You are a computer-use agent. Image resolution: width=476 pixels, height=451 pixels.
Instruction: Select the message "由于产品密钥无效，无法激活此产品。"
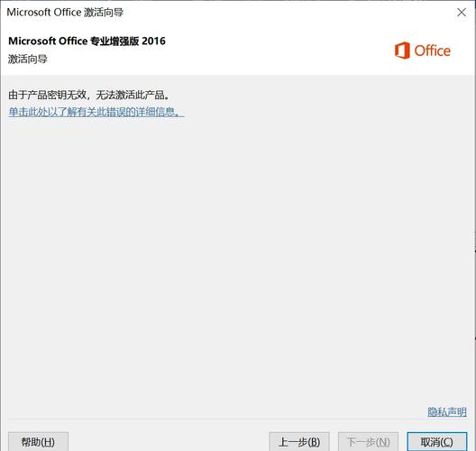[x=88, y=95]
